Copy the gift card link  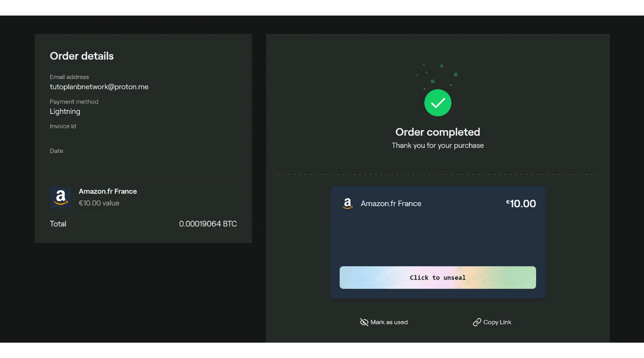[x=492, y=322]
